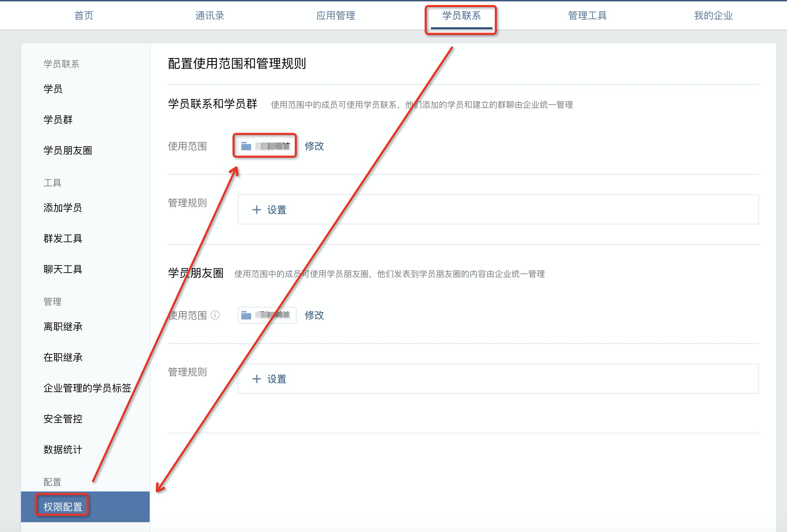The height and width of the screenshot is (532, 787).
Task: Switch to the 通讯录 tab
Action: point(210,15)
